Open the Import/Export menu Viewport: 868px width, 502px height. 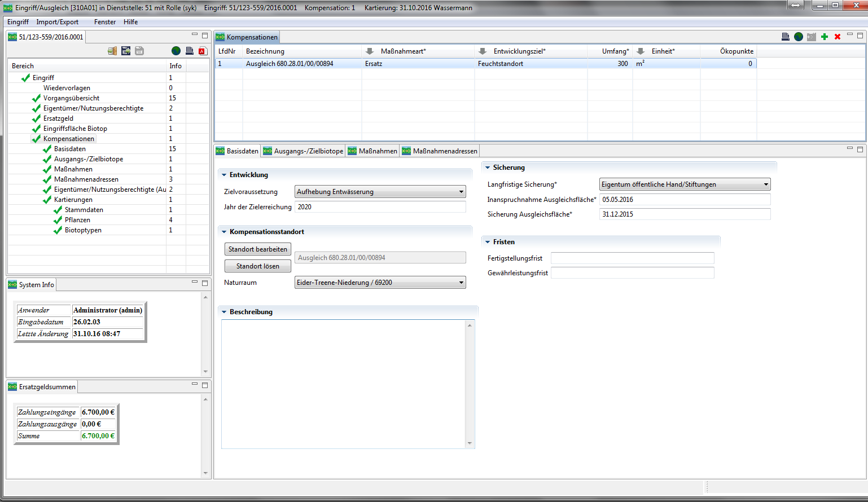57,22
